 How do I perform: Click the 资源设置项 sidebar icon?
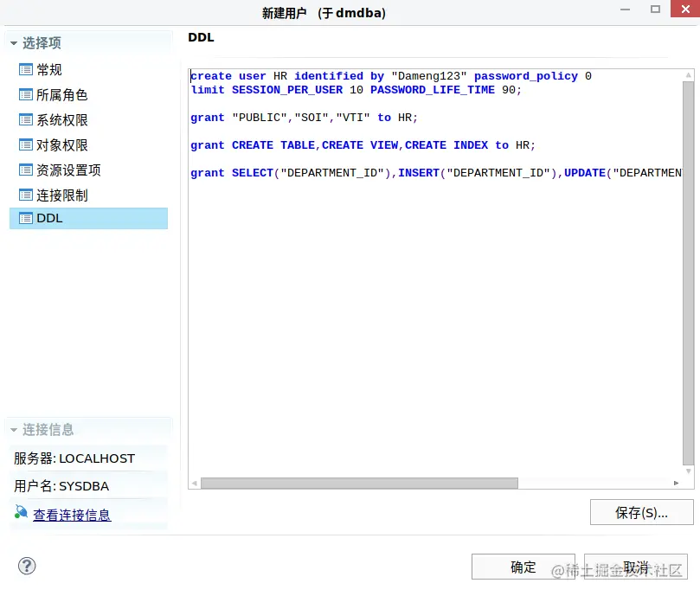[x=27, y=170]
